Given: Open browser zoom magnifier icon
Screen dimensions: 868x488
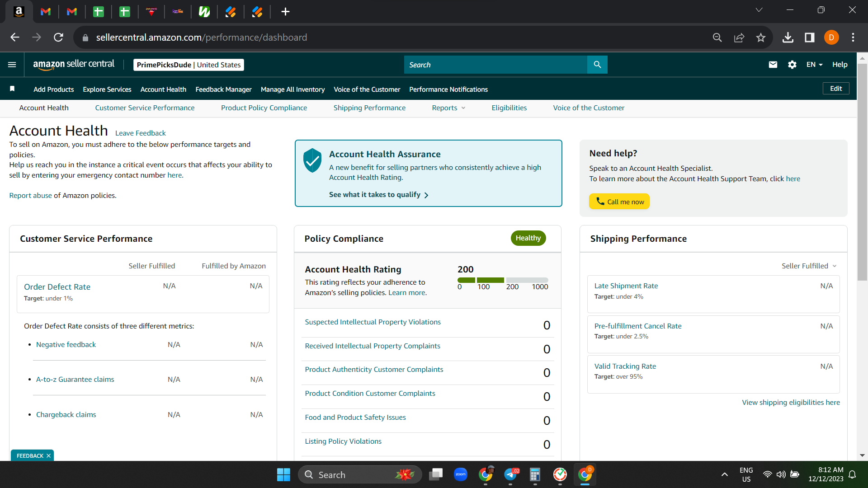Looking at the screenshot, I should pos(717,38).
